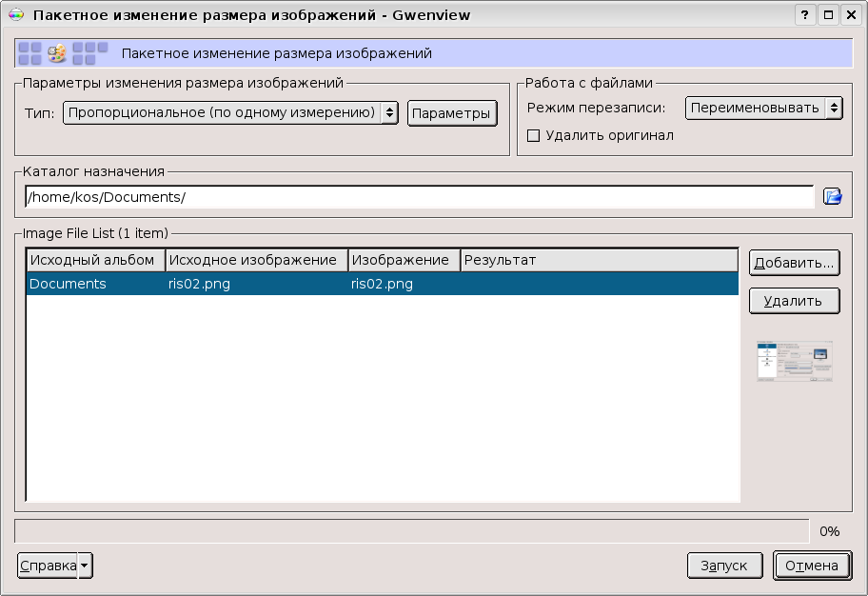Toggle the 'Удалить оригинал' checkbox
The image size is (868, 596).
(x=534, y=136)
